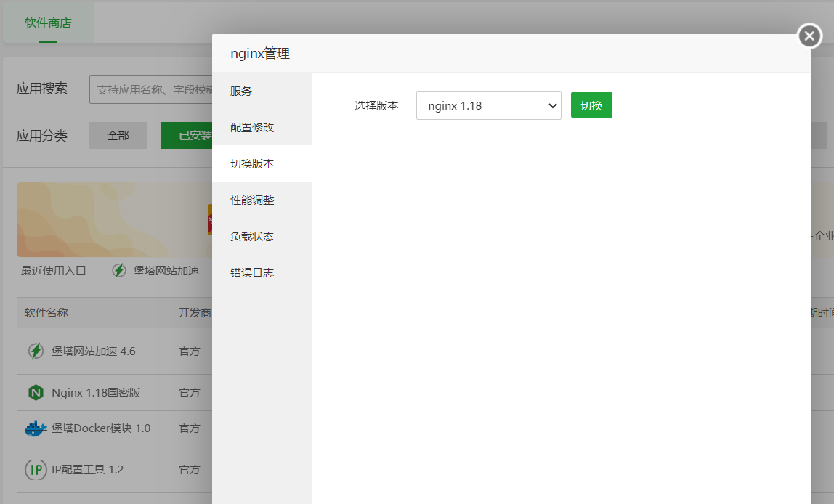Image resolution: width=834 pixels, height=504 pixels.
Task: Click the 开发商 column header
Action: point(195,312)
